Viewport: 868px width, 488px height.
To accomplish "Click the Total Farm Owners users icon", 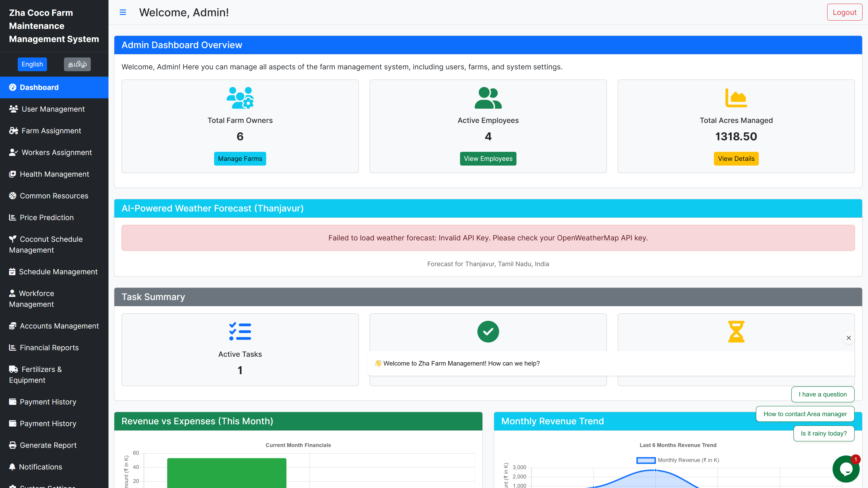I will point(240,98).
